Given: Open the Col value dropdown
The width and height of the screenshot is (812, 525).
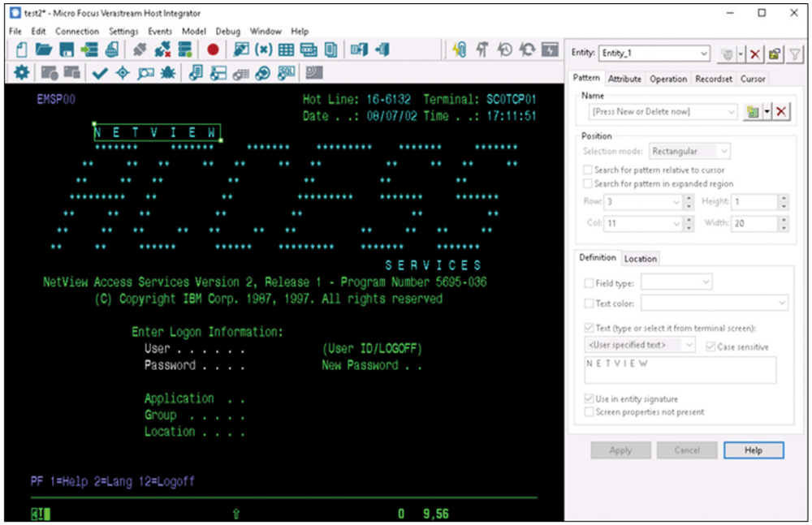Looking at the screenshot, I should coord(676,224).
